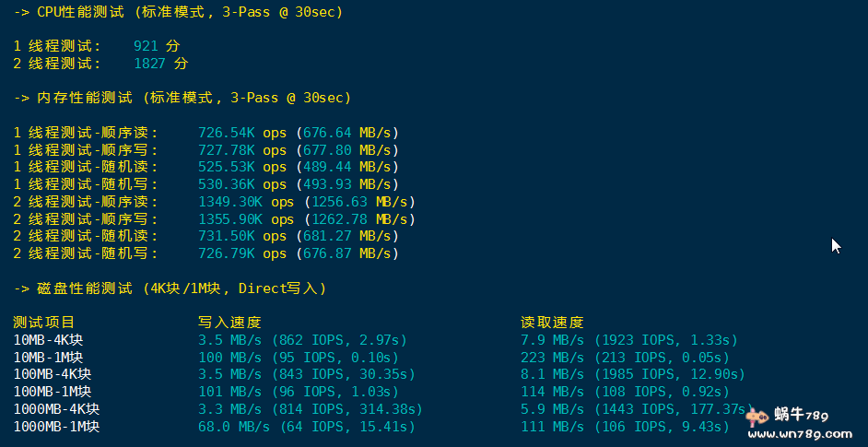Click the 10MB-4K块 row label
The width and height of the screenshot is (868, 447).
(x=48, y=340)
